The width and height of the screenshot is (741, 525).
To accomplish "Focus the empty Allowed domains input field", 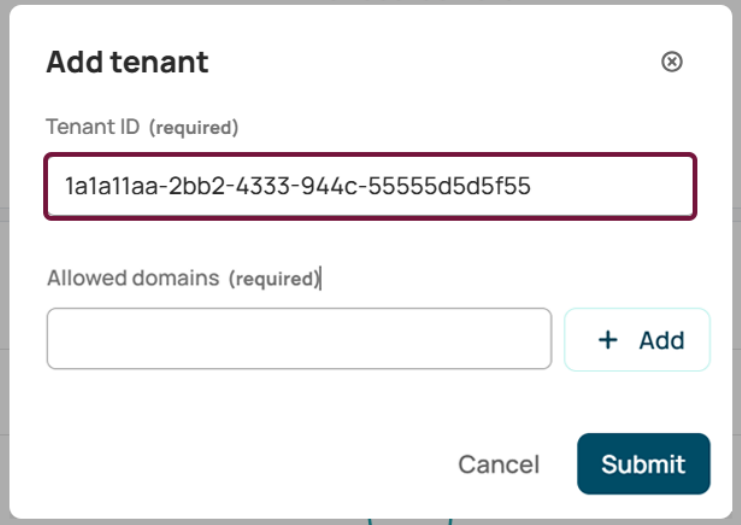I will (x=299, y=338).
